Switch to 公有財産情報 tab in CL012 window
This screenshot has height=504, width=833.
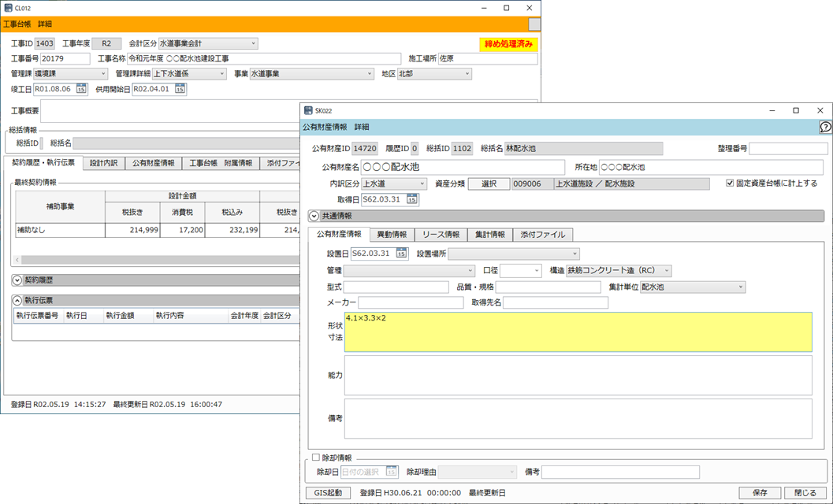153,163
